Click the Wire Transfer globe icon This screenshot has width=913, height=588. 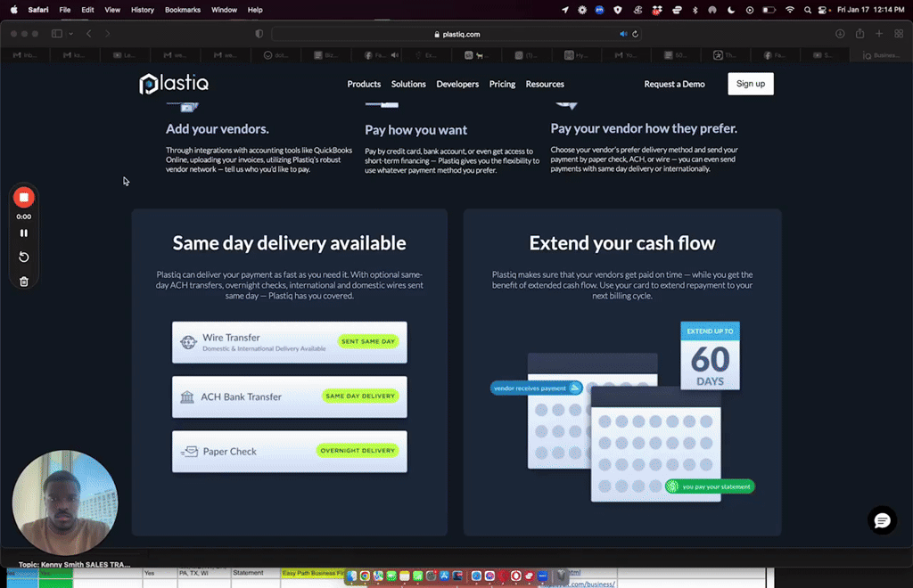[x=188, y=342]
